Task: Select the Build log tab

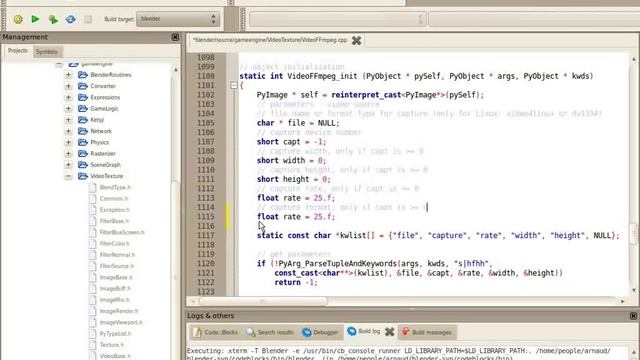Action: coord(364,331)
